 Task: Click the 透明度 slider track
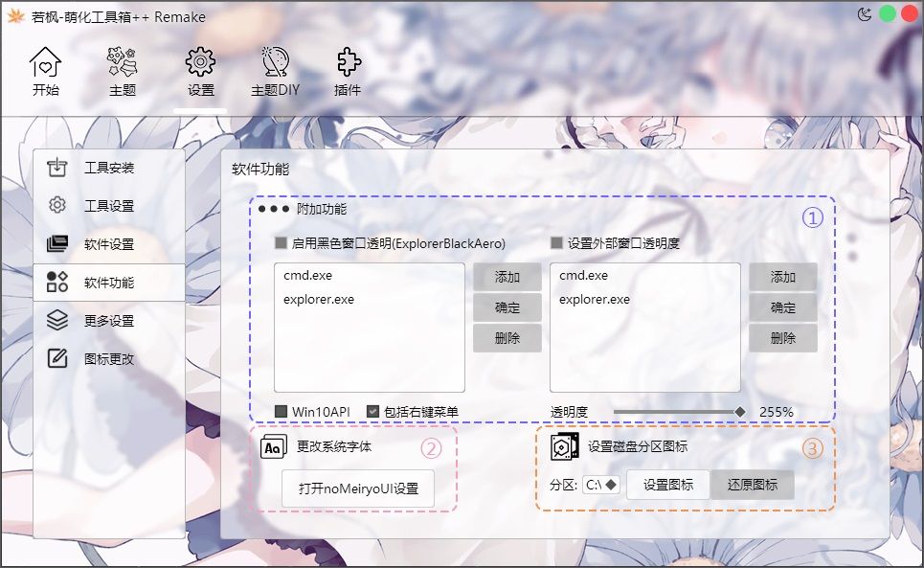pyautogui.click(x=677, y=412)
